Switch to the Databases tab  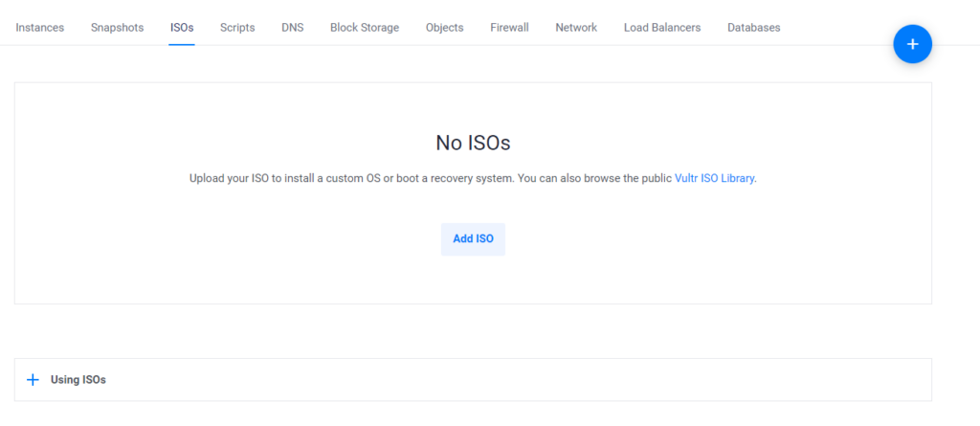click(754, 28)
